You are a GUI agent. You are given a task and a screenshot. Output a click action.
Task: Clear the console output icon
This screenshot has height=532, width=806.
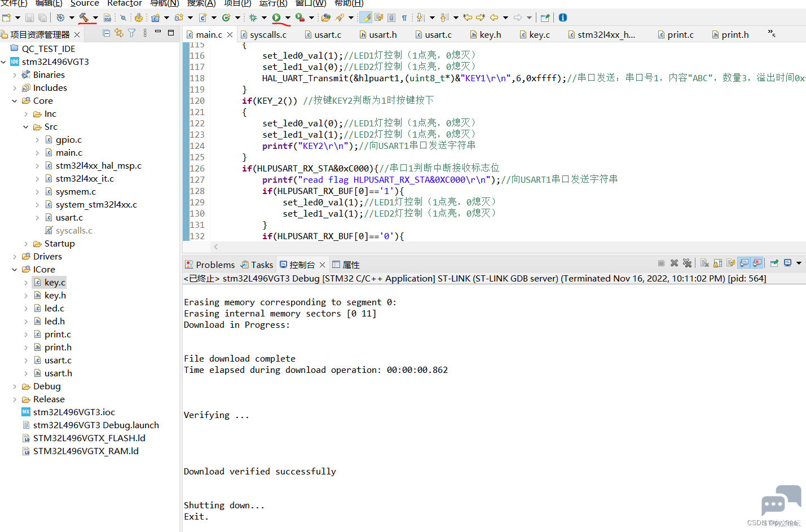[704, 263]
